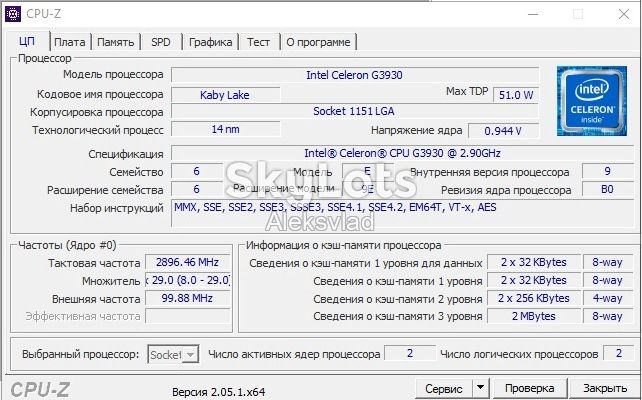The height and width of the screenshot is (400, 642).
Task: Click the logical processors count 2
Action: pyautogui.click(x=619, y=353)
